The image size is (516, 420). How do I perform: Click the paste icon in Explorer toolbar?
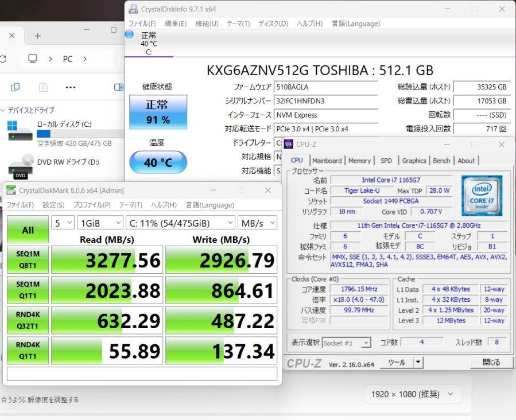click(43, 87)
